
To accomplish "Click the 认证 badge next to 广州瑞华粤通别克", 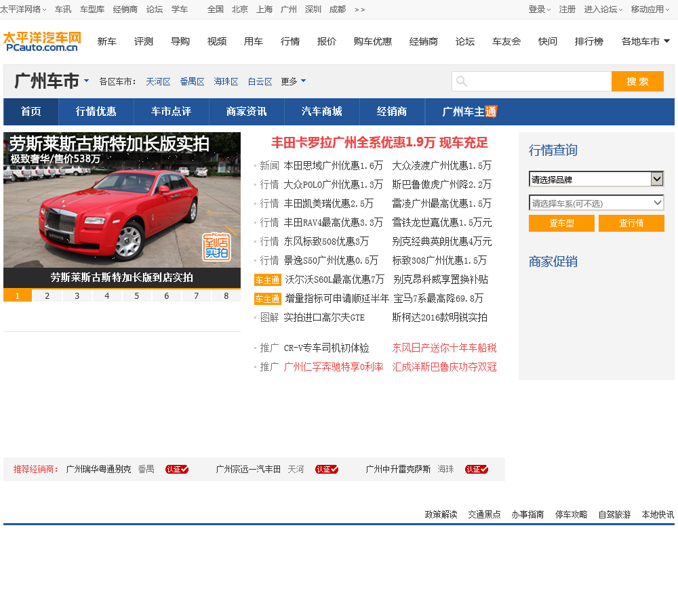I will point(177,469).
